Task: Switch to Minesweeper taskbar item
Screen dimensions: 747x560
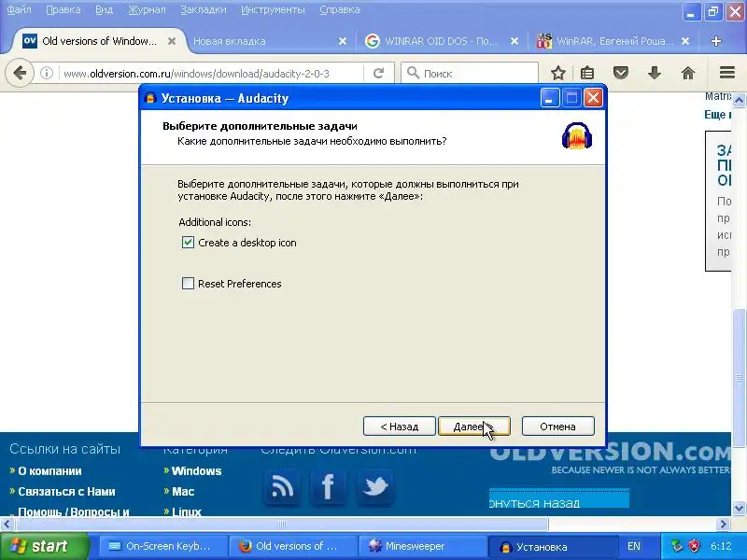Action: 423,546
